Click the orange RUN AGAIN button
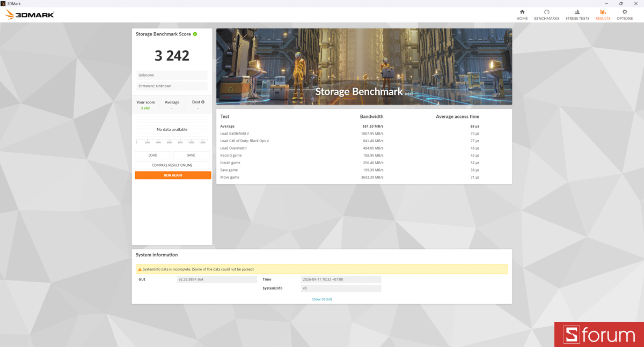 point(173,175)
